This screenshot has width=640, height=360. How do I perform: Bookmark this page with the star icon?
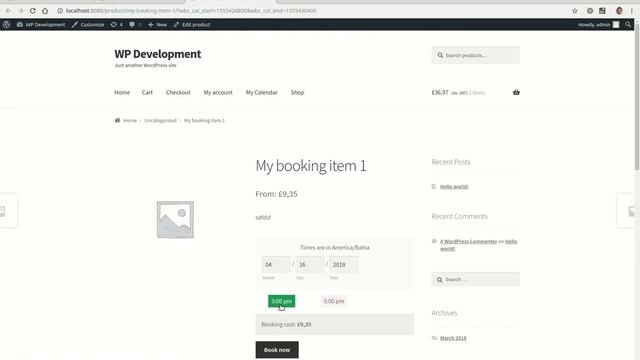[x=575, y=11]
